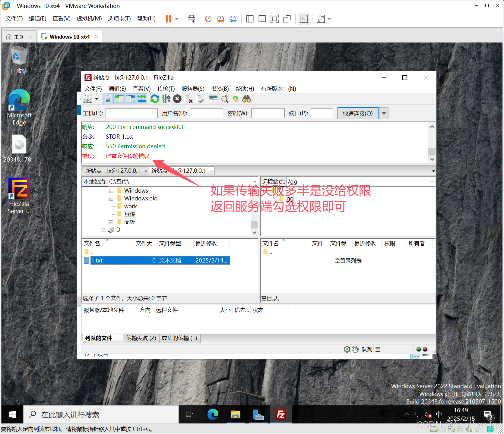Toggle processing of transfer queue
This screenshot has width=504, height=434.
pyautogui.click(x=166, y=99)
